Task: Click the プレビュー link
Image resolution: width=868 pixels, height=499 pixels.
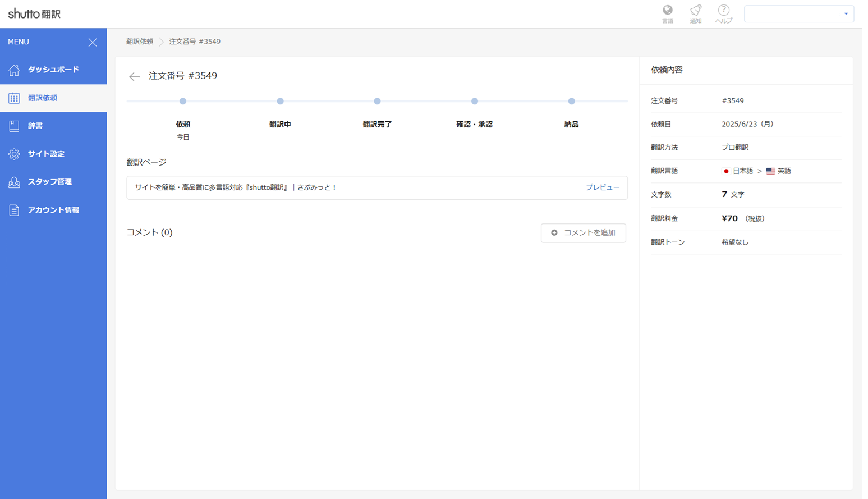Action: (x=603, y=187)
